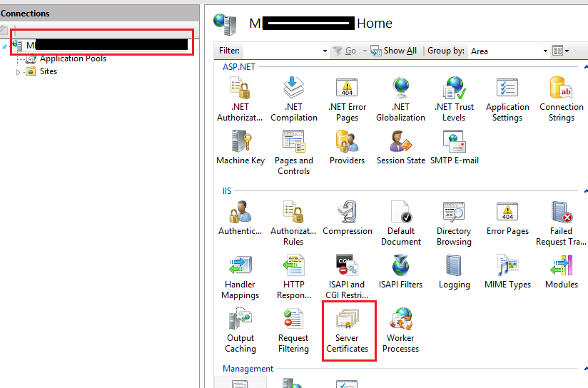Viewport: 588px width, 388px height.
Task: Open .NET Globalization feature
Action: pos(400,99)
